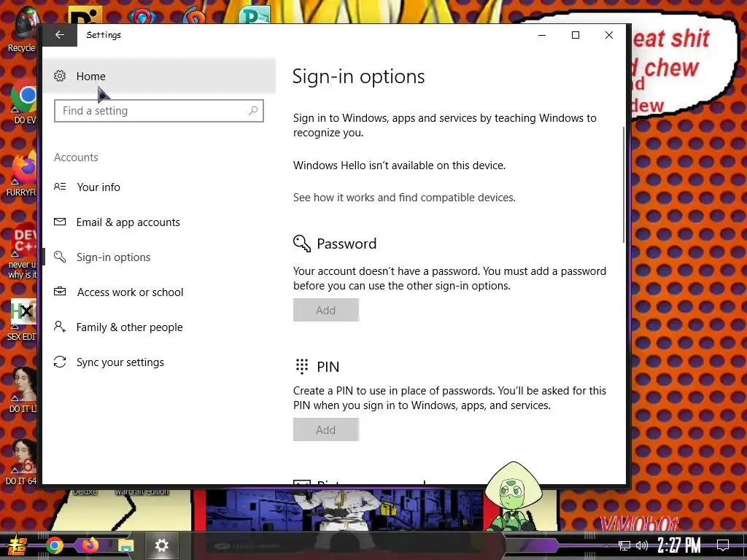Open Sync your settings
Image resolution: width=747 pixels, height=560 pixels.
coord(158,362)
